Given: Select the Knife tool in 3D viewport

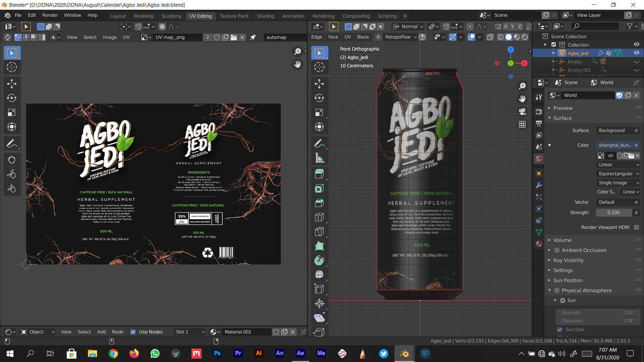Looking at the screenshot, I should tap(319, 231).
